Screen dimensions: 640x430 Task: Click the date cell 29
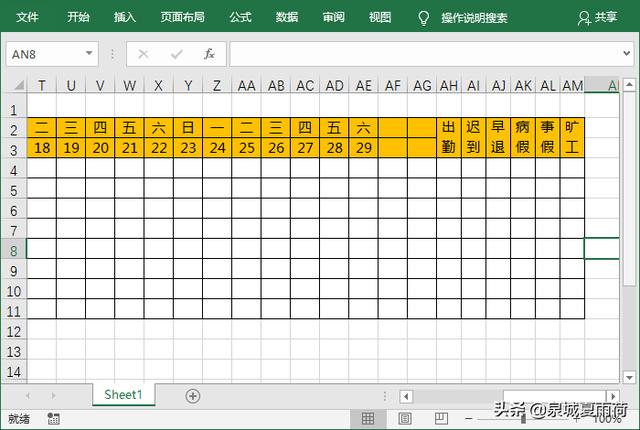coord(363,148)
